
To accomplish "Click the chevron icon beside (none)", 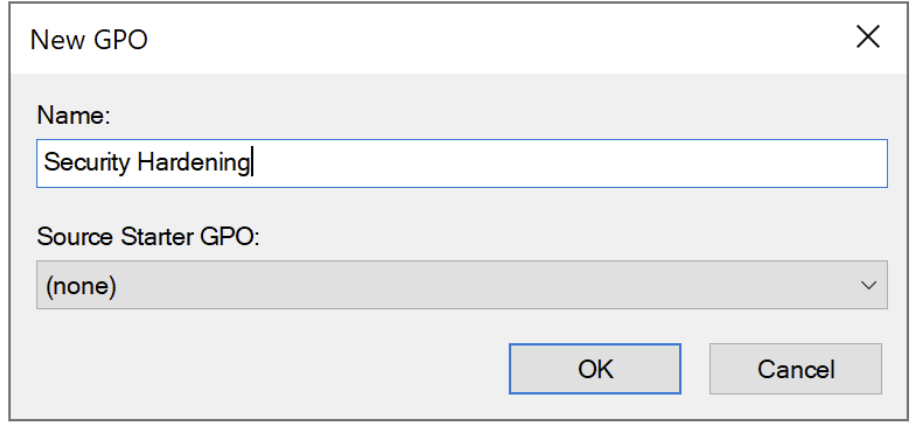I will click(x=867, y=286).
